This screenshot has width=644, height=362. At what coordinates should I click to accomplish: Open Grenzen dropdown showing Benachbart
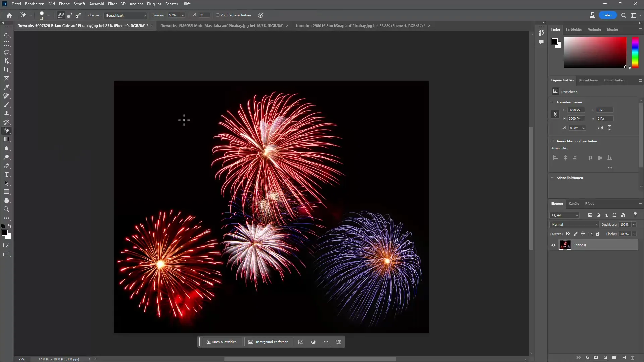(x=125, y=15)
